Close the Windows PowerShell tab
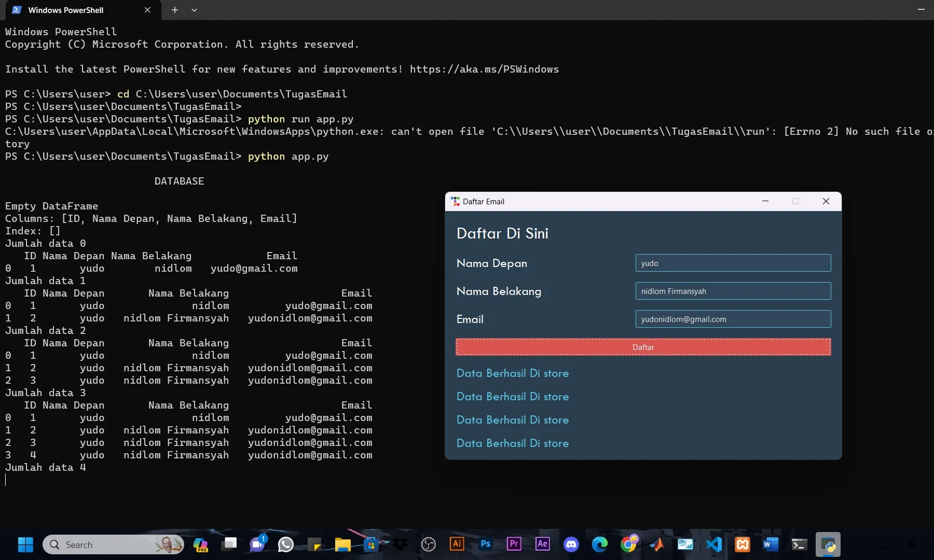 [x=147, y=10]
